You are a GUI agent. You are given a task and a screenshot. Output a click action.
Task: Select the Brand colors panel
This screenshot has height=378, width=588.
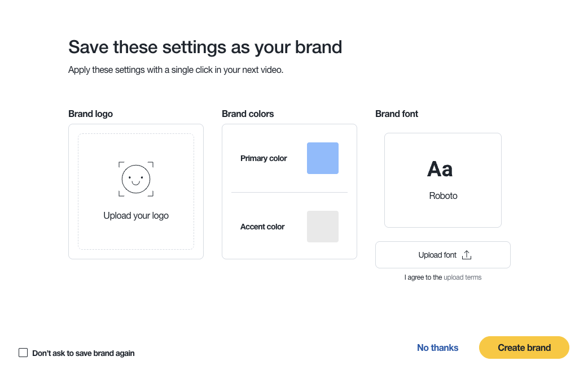pos(289,191)
